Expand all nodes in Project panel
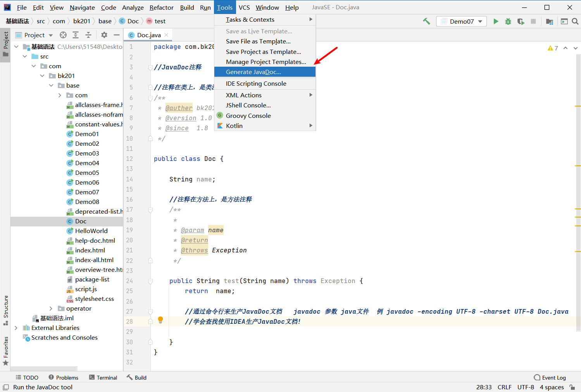Viewport: 581px width, 392px height. pyautogui.click(x=76, y=35)
